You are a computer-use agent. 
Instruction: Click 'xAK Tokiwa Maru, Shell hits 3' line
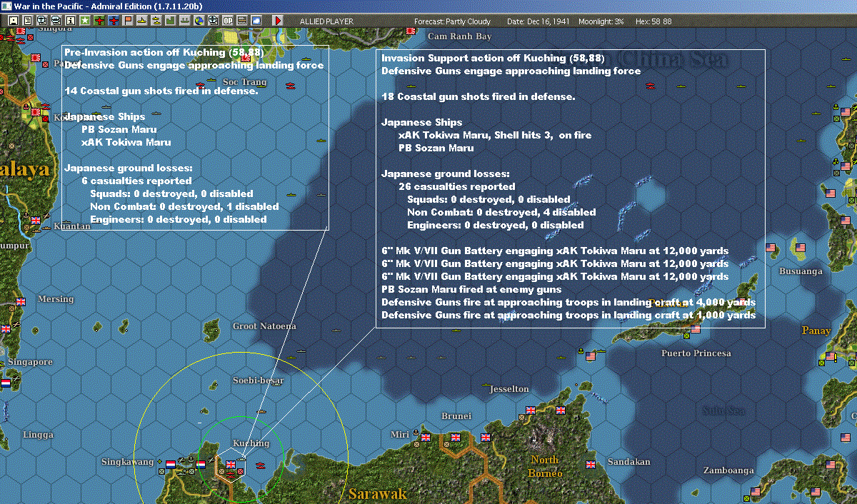pos(495,135)
